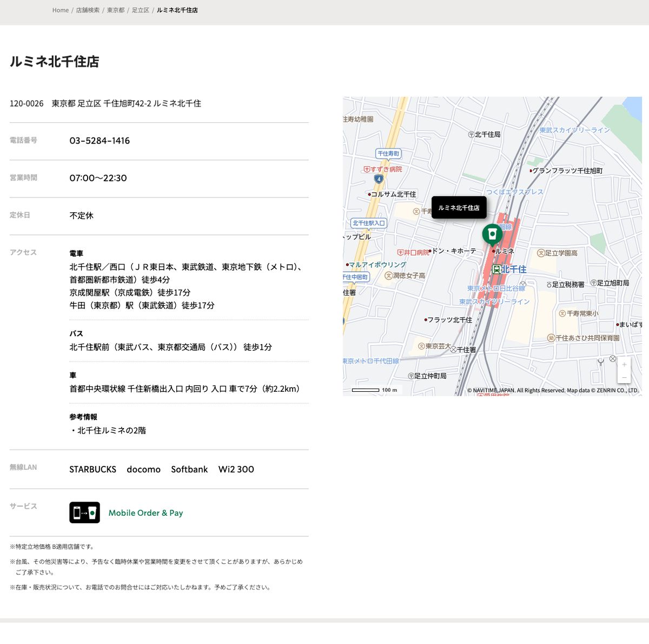Open 店舗検索 breadcrumb link
The height and width of the screenshot is (644, 649).
tap(88, 10)
